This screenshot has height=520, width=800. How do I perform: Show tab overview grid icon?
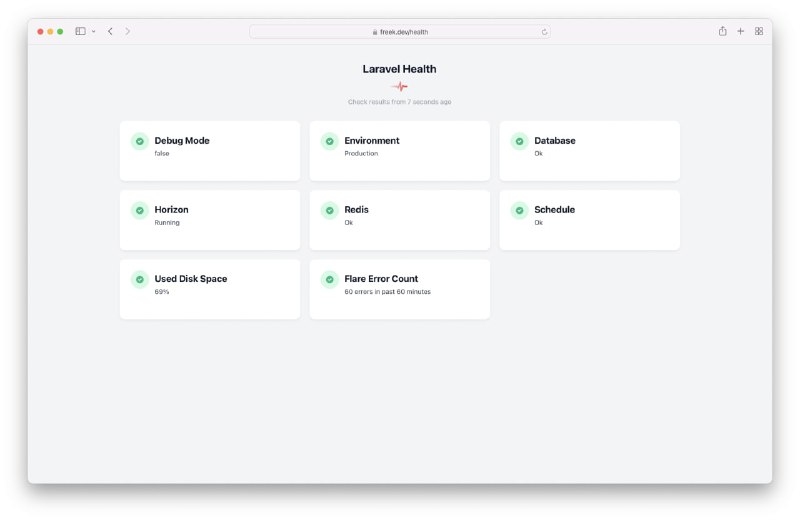coord(759,31)
